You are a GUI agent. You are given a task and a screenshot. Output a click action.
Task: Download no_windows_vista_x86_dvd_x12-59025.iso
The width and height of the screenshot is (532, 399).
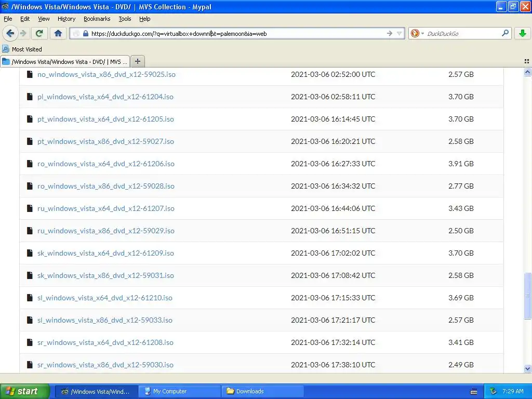tap(106, 74)
